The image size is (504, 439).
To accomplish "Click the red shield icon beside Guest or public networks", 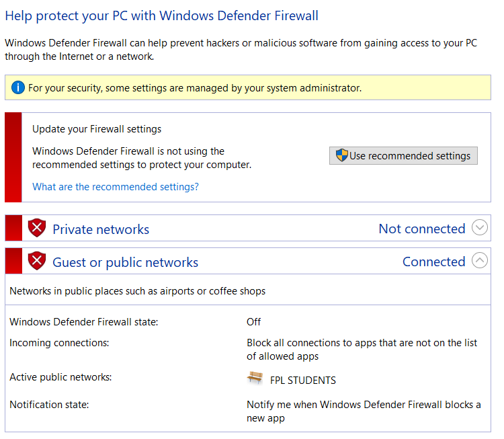I will (37, 261).
